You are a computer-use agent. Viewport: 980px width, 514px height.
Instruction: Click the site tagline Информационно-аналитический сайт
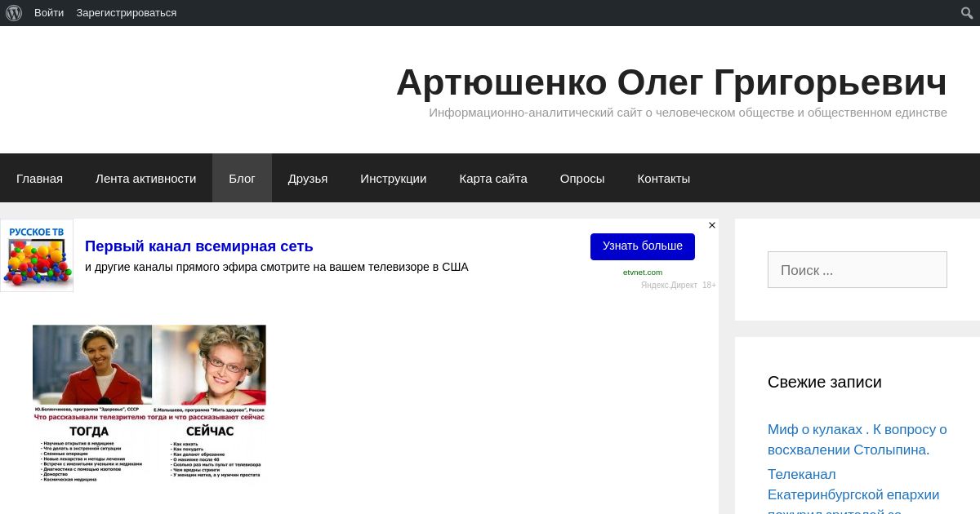tap(688, 113)
